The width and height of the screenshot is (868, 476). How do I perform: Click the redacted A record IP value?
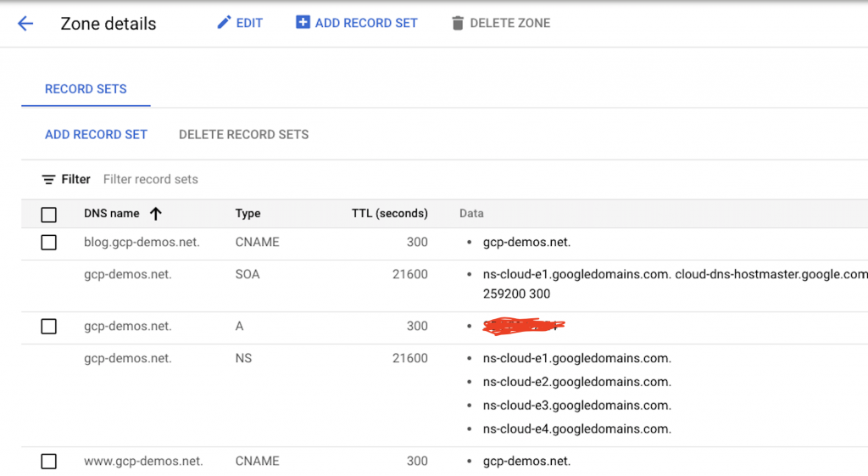[x=523, y=326]
